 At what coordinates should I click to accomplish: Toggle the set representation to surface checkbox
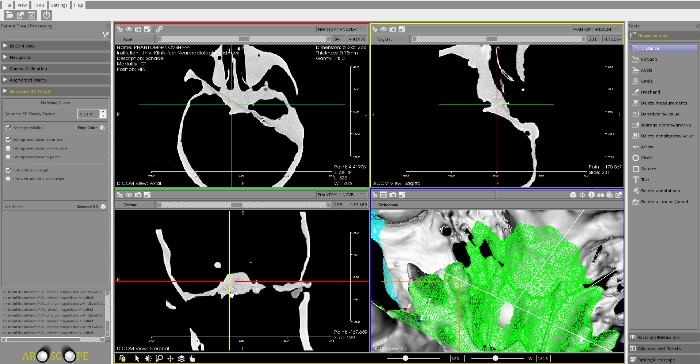click(8, 139)
